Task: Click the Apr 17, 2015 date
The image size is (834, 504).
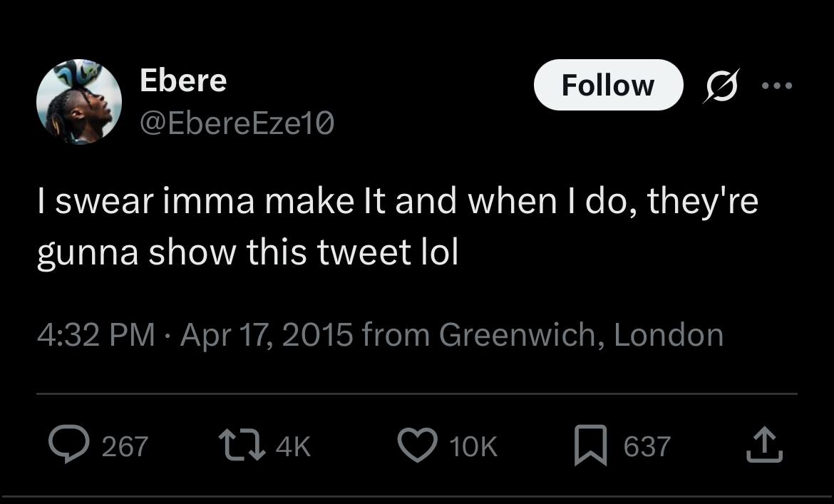Action: [267, 334]
